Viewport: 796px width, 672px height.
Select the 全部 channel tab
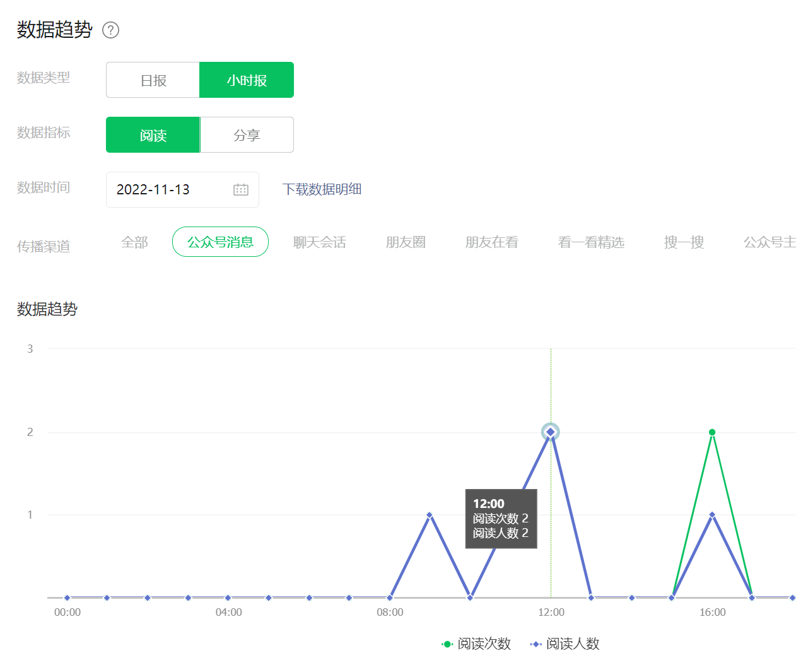134,242
